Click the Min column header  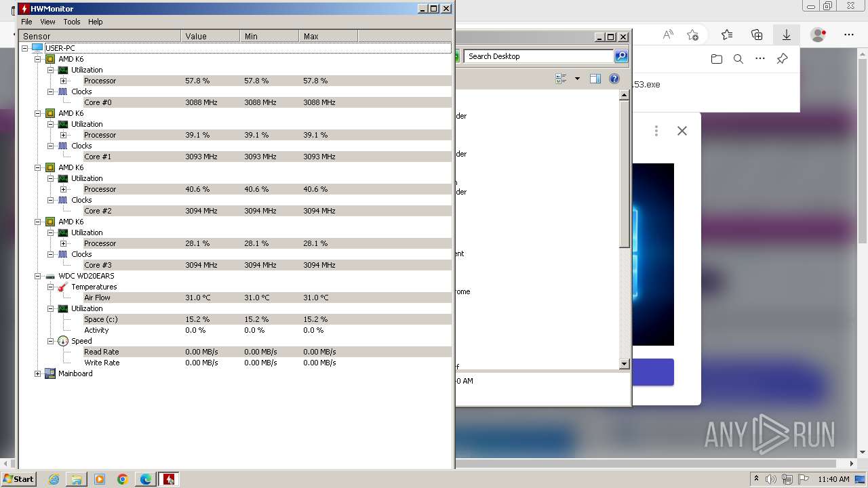click(x=269, y=36)
